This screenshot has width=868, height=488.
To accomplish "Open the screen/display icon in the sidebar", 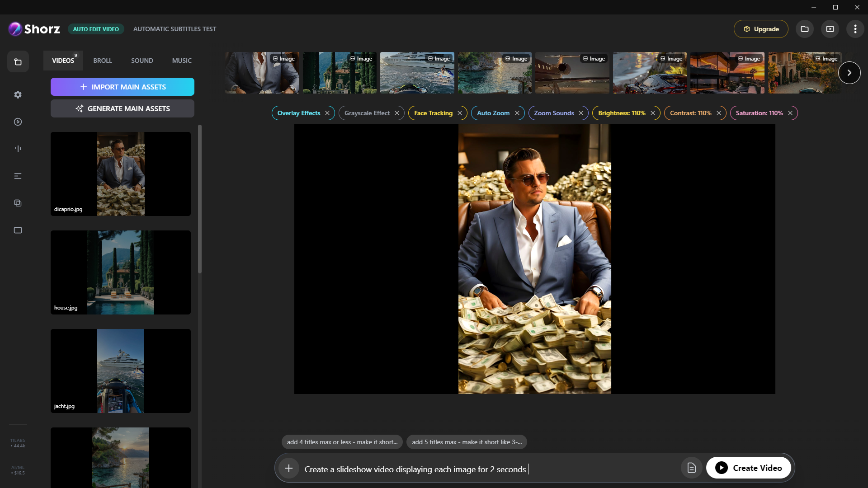I will [18, 230].
